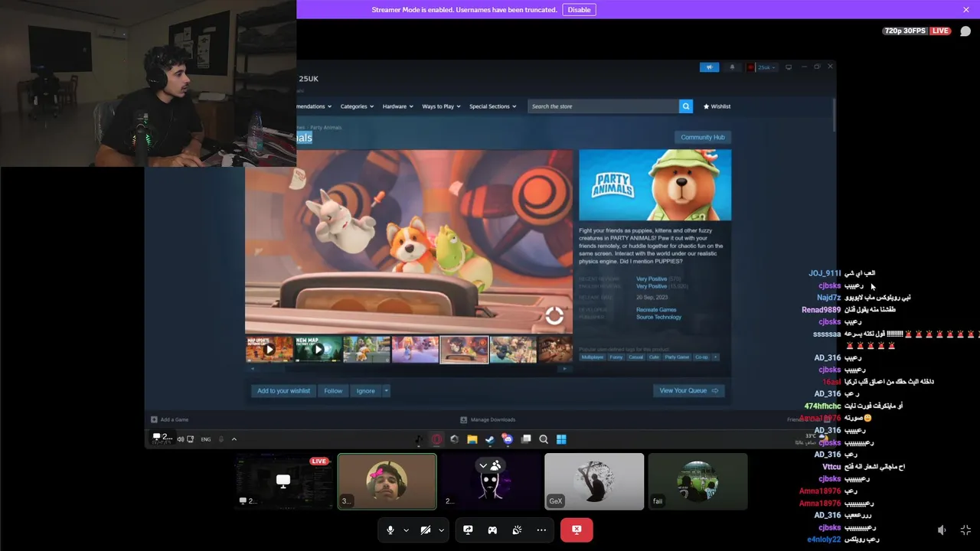Disable Streamer Mode in the purple banner

tap(579, 9)
